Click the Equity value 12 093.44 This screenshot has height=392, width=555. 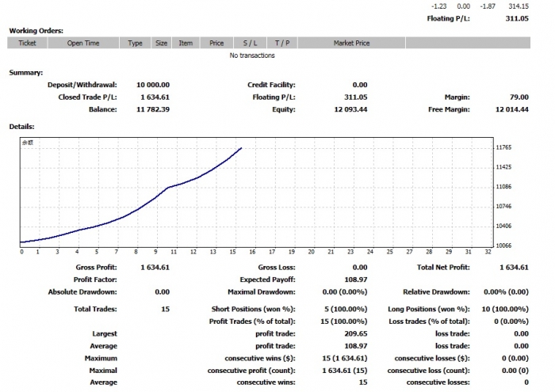(350, 108)
